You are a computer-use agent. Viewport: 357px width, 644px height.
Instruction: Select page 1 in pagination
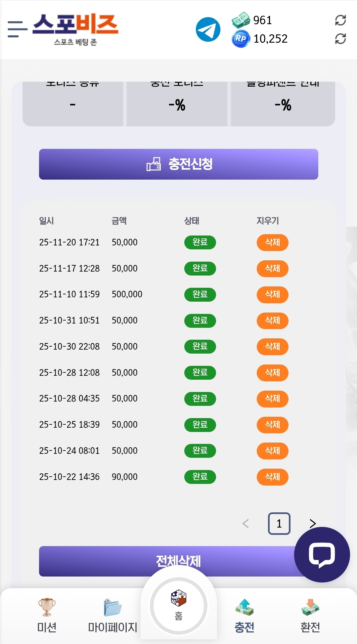pos(279,523)
